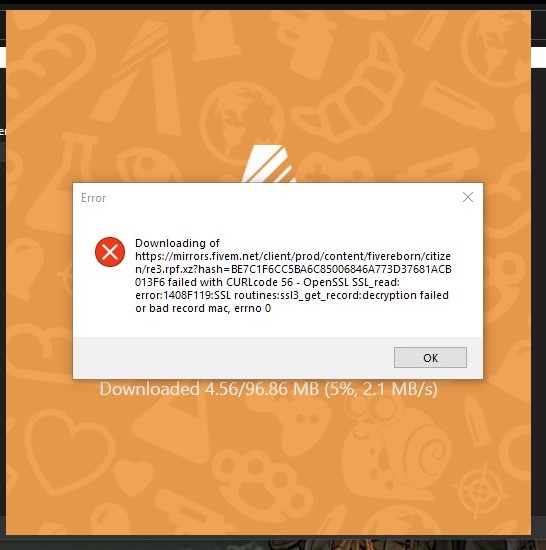Image resolution: width=546 pixels, height=550 pixels.
Task: Click the large heart outline icon
Action: [x=68, y=452]
